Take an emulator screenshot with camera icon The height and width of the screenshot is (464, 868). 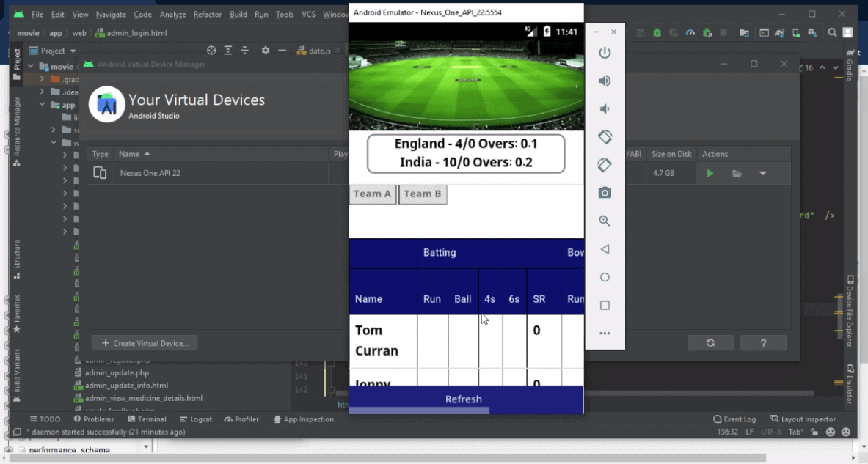tap(605, 193)
